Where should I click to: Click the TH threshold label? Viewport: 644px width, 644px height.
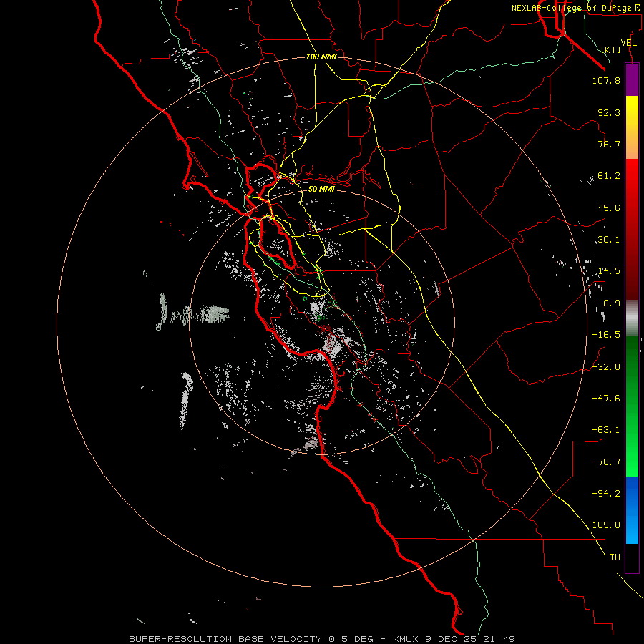click(x=615, y=557)
